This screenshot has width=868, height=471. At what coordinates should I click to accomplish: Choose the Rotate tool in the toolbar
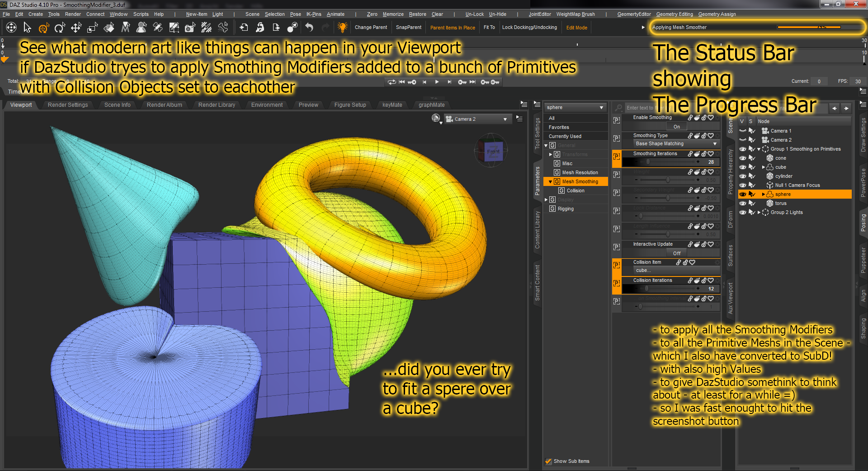tap(60, 28)
